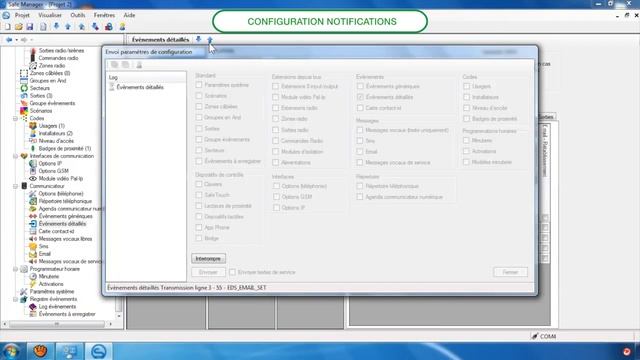Toggle the Scénarios checkbox under Standard

pos(199,96)
